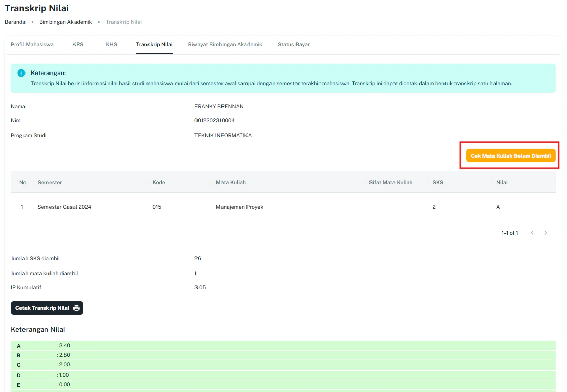
Task: Click course code 015 cell
Action: pyautogui.click(x=157, y=207)
